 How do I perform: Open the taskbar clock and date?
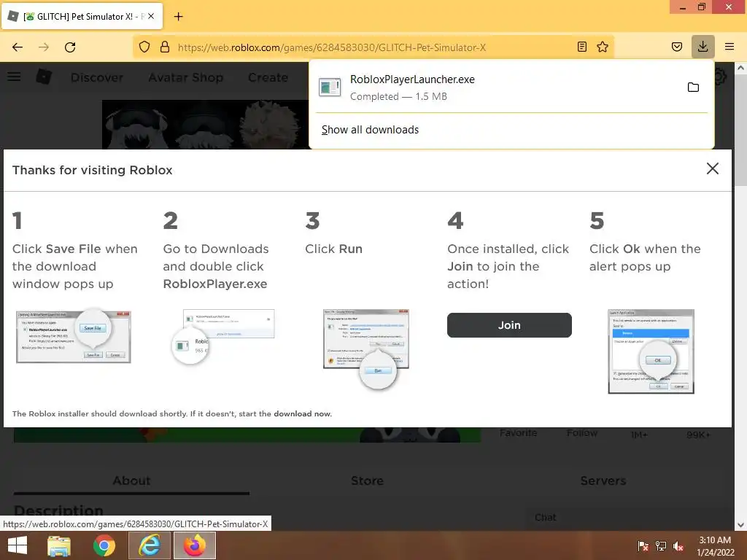coord(715,546)
